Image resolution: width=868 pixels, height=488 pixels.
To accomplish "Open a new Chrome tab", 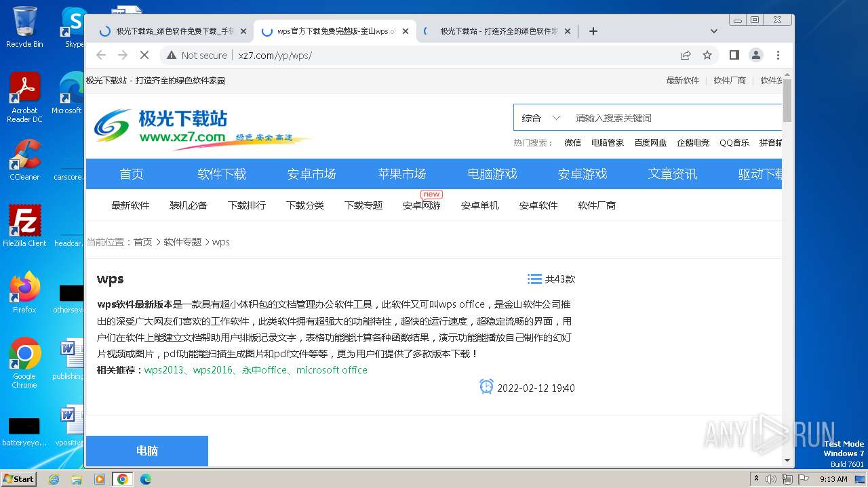I will point(593,31).
